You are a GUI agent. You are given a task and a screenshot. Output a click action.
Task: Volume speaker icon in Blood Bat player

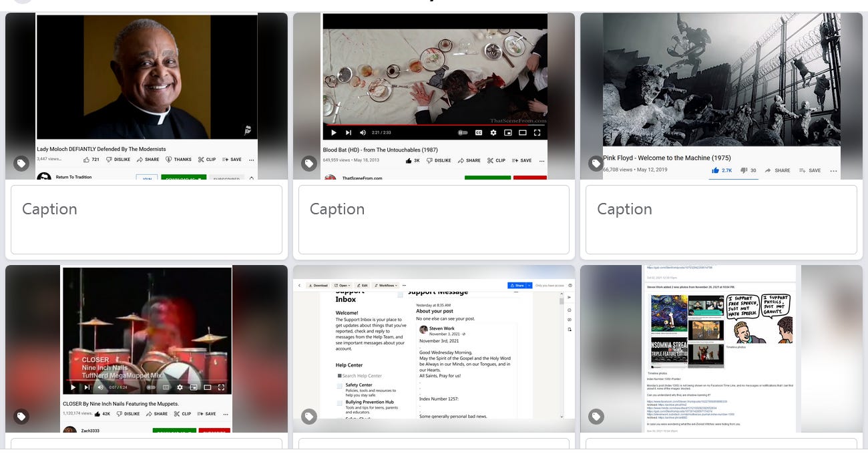pos(363,133)
